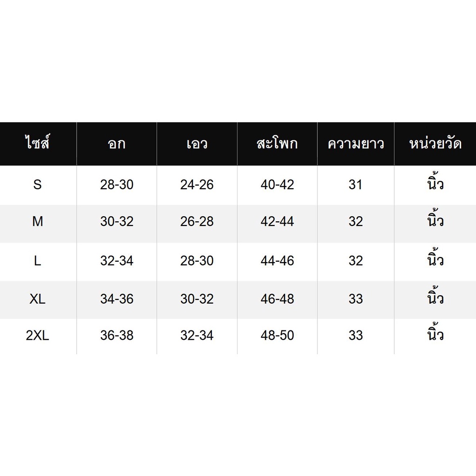Click the ไซส์ column header

(37, 143)
